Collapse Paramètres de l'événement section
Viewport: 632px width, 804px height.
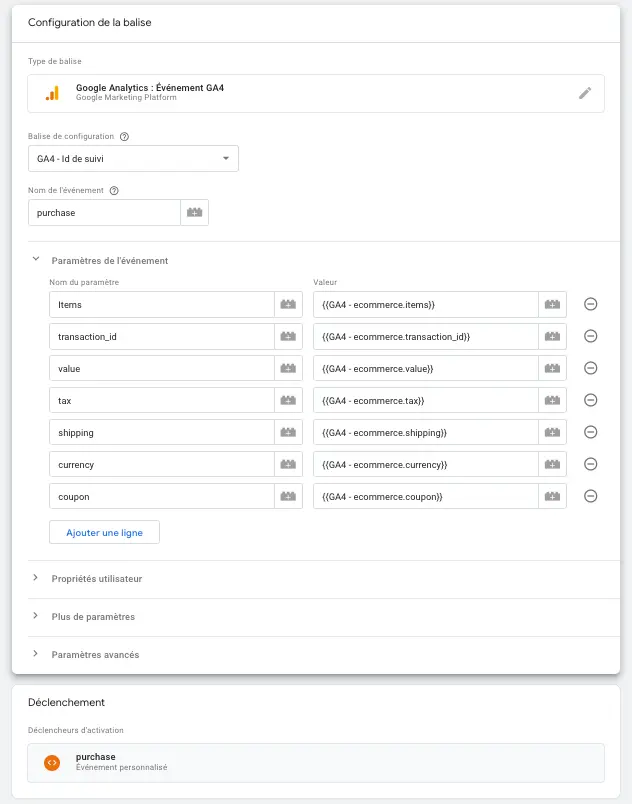(x=36, y=259)
